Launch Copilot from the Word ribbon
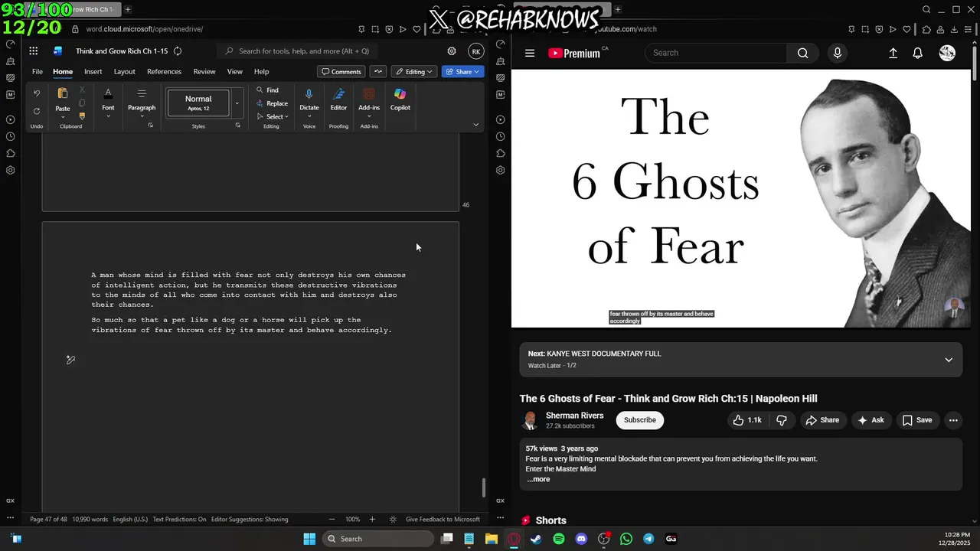Image resolution: width=980 pixels, height=551 pixels. click(400, 99)
